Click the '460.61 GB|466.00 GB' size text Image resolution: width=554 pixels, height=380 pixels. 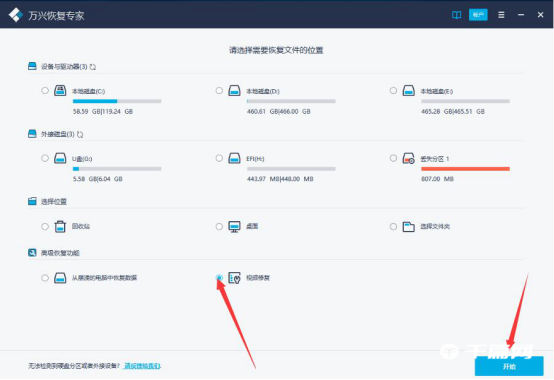pos(279,112)
